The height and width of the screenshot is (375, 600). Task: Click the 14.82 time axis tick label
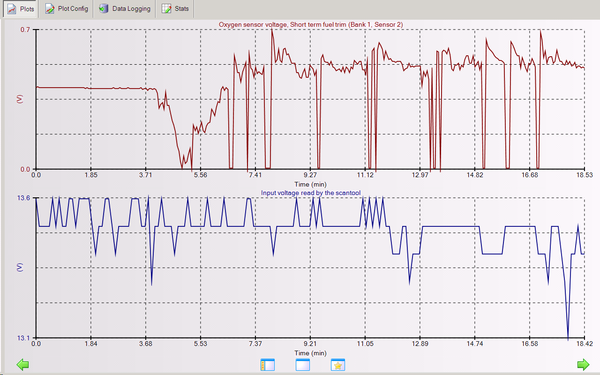click(x=475, y=175)
